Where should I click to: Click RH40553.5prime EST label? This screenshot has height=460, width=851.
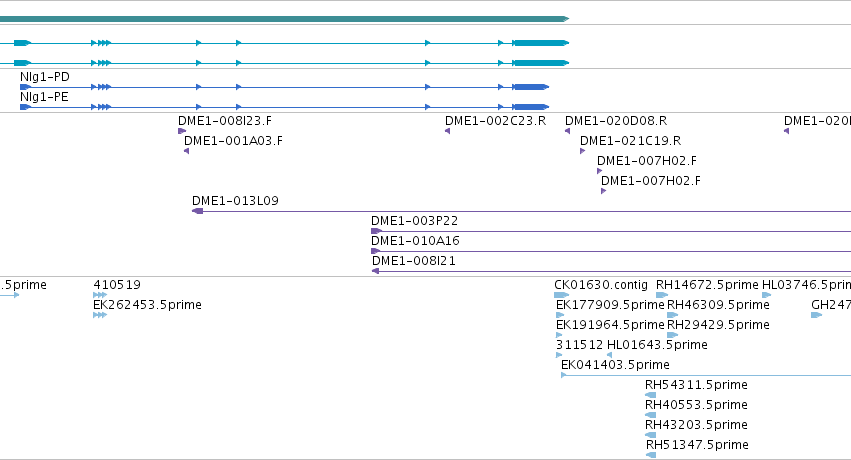696,405
